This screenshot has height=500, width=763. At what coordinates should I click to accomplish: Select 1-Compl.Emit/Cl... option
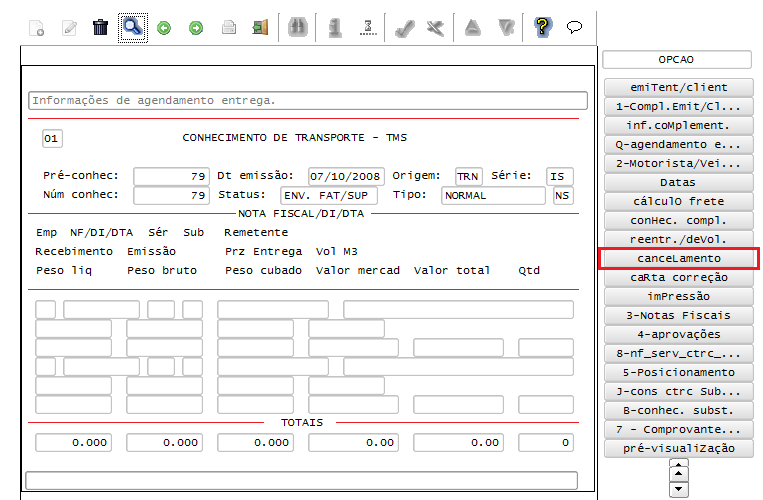pos(679,107)
